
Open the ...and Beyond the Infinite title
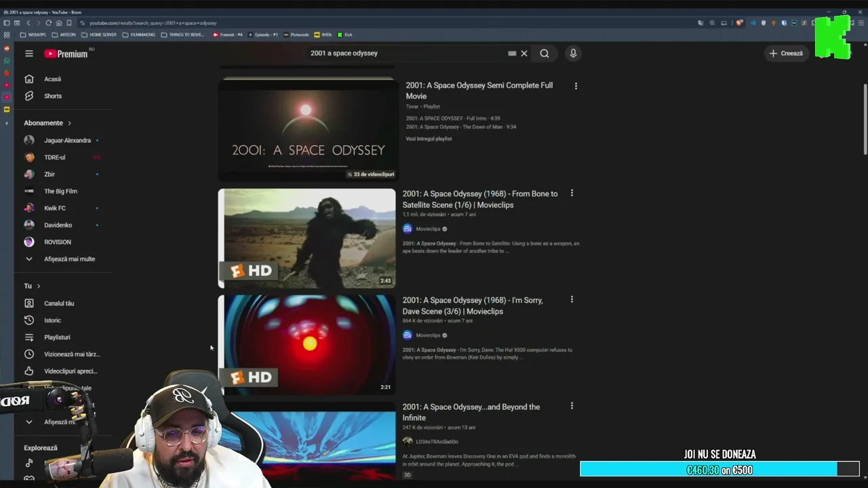[471, 412]
